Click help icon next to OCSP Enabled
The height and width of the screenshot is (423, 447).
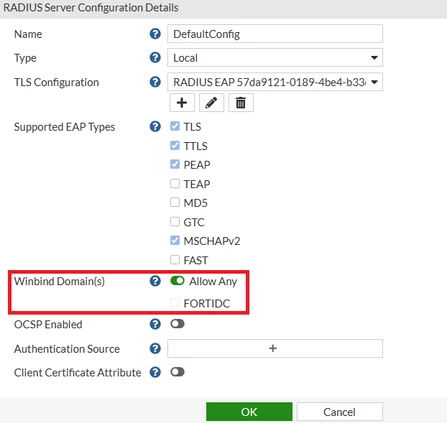tap(155, 324)
